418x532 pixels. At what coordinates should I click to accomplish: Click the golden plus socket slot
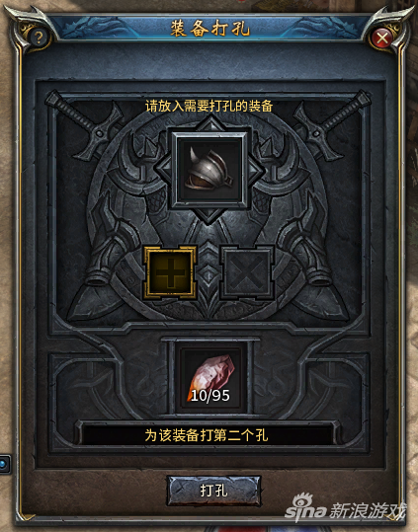tap(170, 272)
